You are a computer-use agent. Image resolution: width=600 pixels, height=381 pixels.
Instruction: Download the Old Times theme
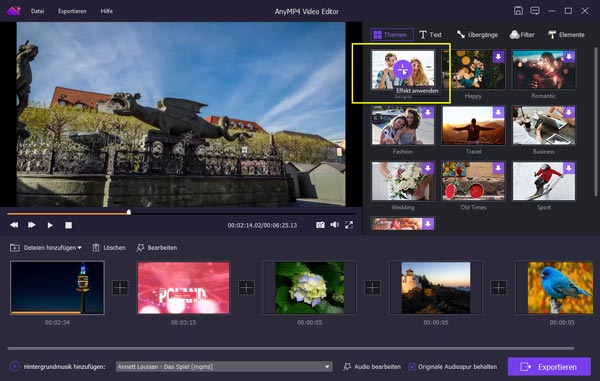pyautogui.click(x=498, y=168)
